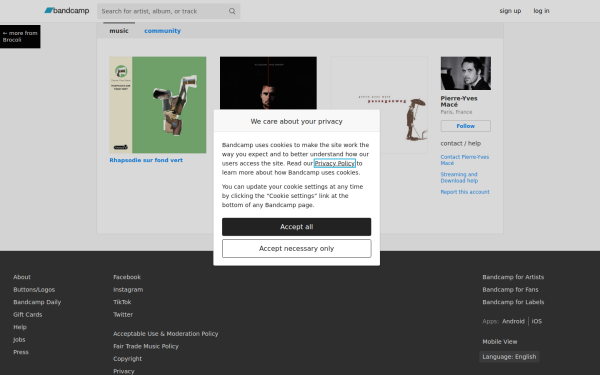Open Contact Pierre-Yves Macé link
Viewport: 600px width, 375px height.
pyautogui.click(x=465, y=160)
